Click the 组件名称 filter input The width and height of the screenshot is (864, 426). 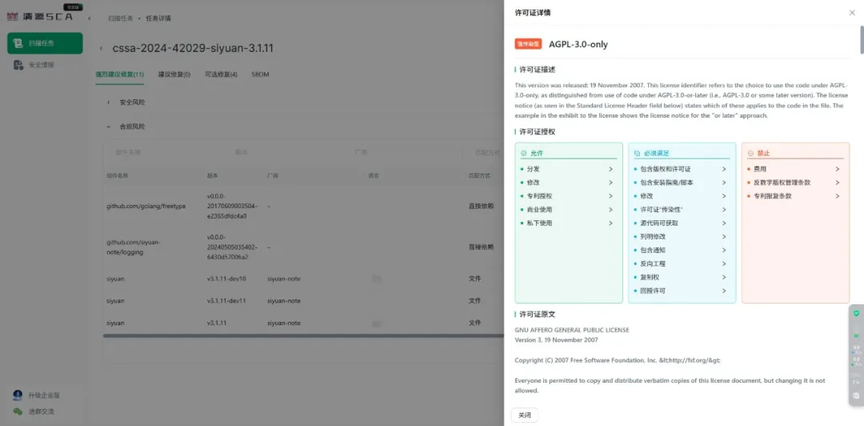click(x=168, y=152)
